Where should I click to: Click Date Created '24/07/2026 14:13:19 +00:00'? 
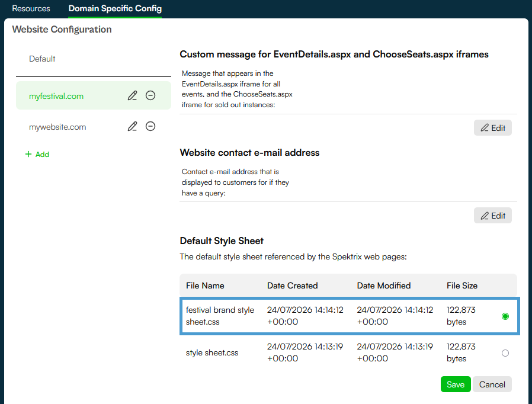[305, 352]
